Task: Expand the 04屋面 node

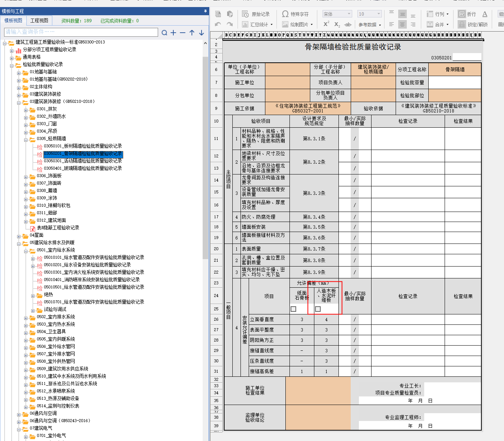Action: (x=19, y=236)
